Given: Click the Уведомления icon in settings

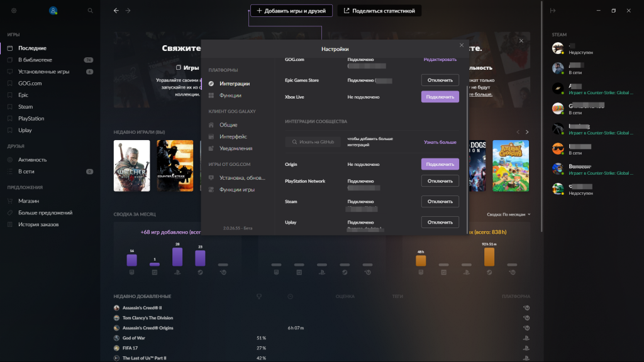Looking at the screenshot, I should point(211,148).
